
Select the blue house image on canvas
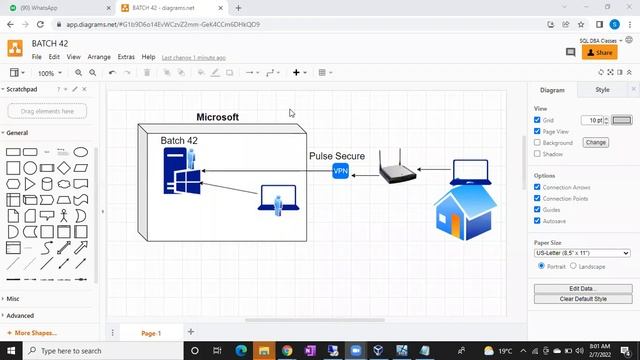(x=465, y=213)
